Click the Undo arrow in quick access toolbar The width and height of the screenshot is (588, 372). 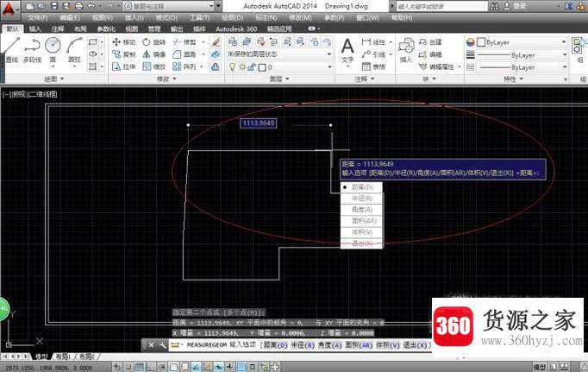[x=91, y=6]
